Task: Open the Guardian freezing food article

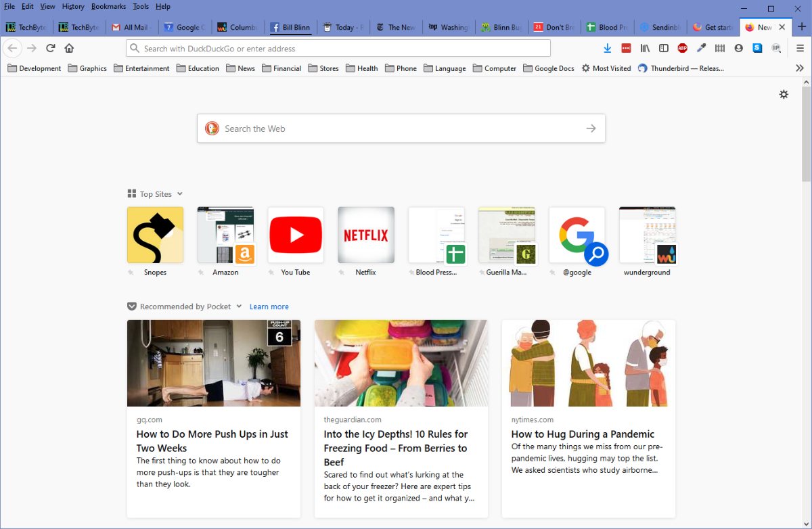Action: pos(401,419)
